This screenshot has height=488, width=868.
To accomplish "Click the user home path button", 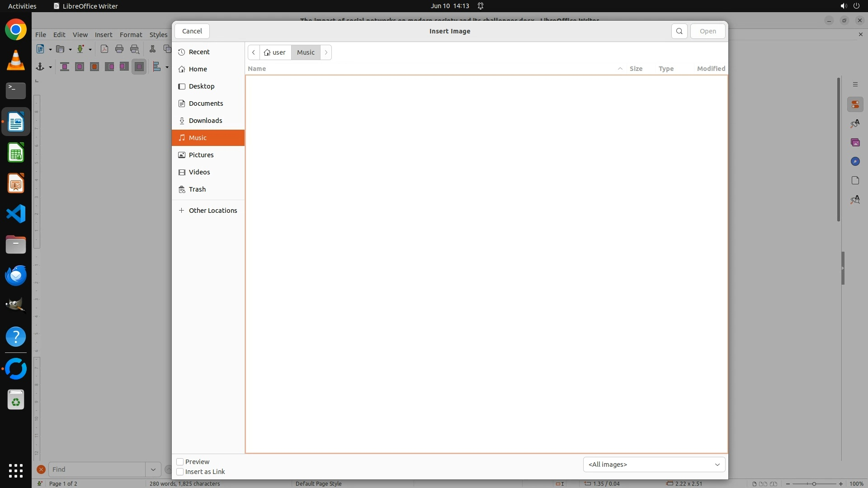I will coord(275,52).
